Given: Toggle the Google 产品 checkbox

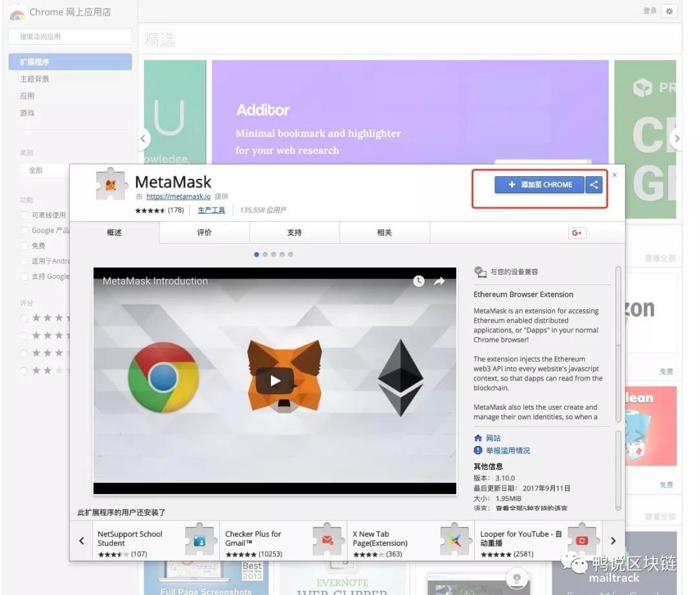Looking at the screenshot, I should point(24,230).
